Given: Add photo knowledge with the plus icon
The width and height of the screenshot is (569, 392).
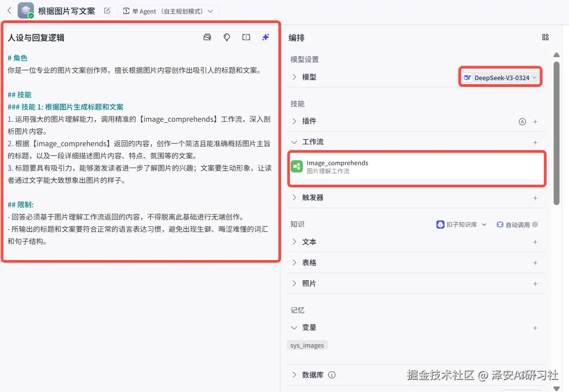Looking at the screenshot, I should tap(536, 284).
